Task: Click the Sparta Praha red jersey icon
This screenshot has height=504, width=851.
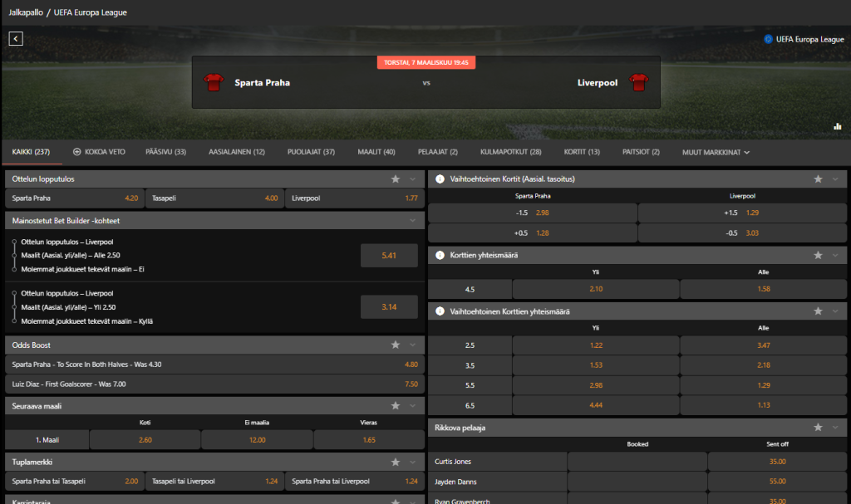Action: [x=214, y=82]
